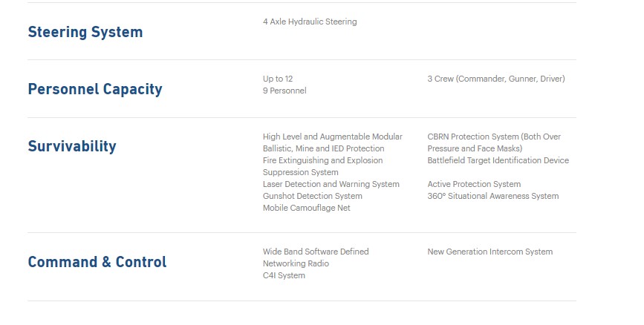Image resolution: width=644 pixels, height=325 pixels.
Task: Select Battlefield Target Identification Device entry
Action: coord(498,160)
